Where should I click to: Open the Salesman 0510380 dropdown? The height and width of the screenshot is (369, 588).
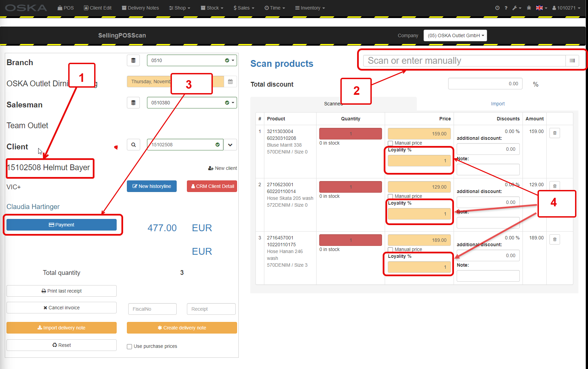coord(192,103)
